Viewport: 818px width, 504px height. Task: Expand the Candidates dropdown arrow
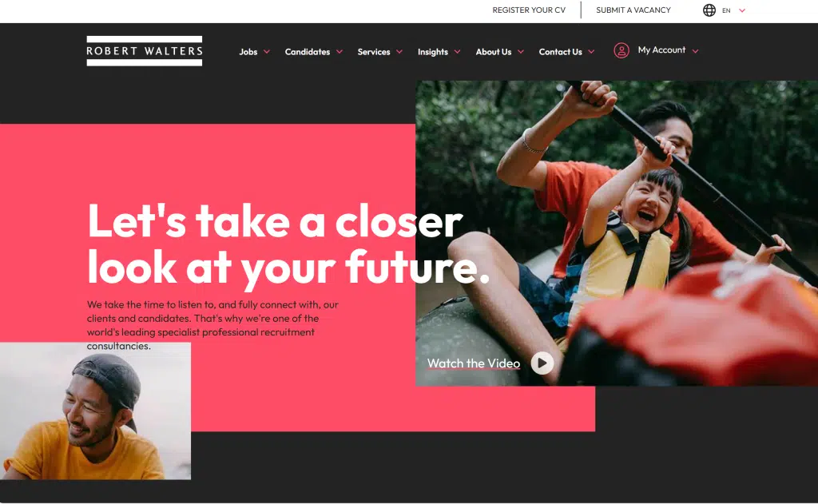point(340,52)
